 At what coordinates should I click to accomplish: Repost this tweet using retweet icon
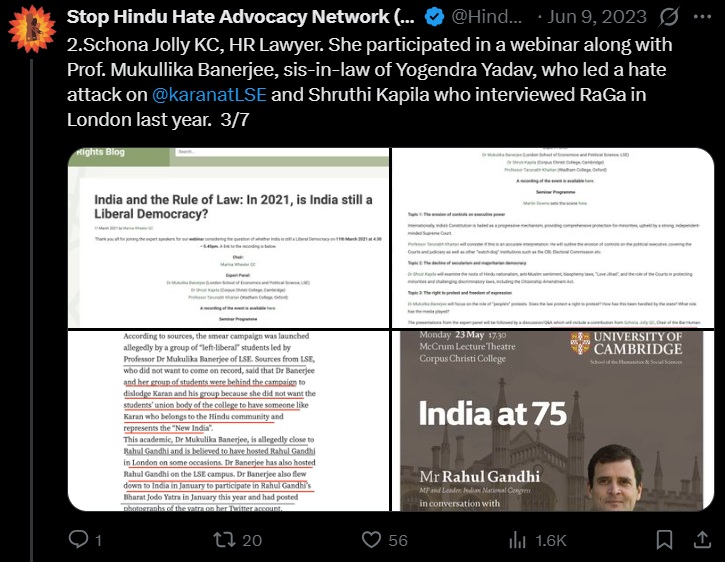click(x=224, y=540)
